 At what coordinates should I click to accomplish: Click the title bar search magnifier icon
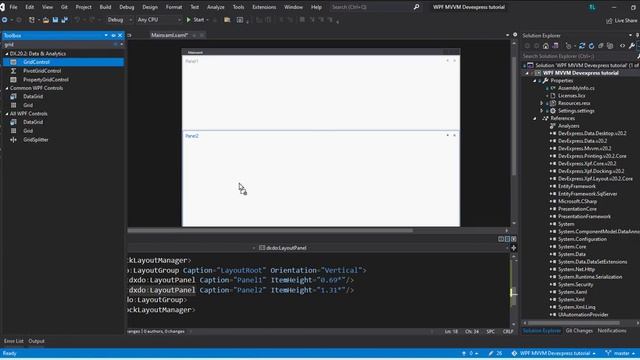click(x=416, y=7)
